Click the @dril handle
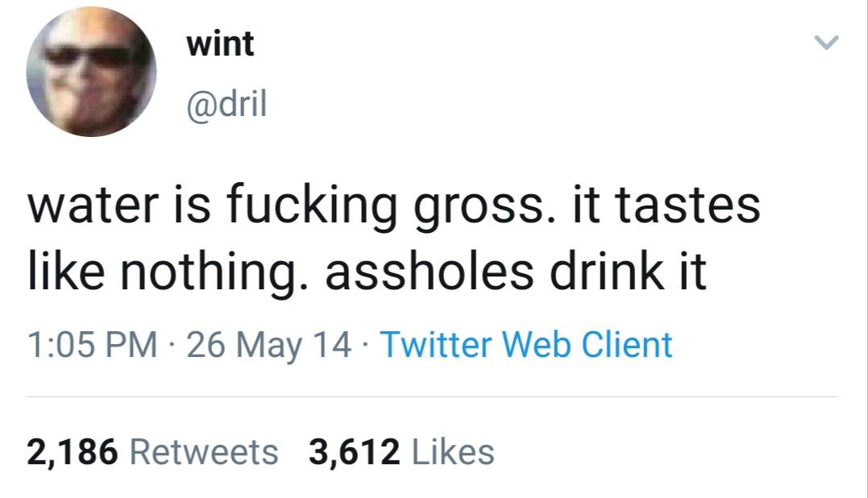 (x=226, y=106)
